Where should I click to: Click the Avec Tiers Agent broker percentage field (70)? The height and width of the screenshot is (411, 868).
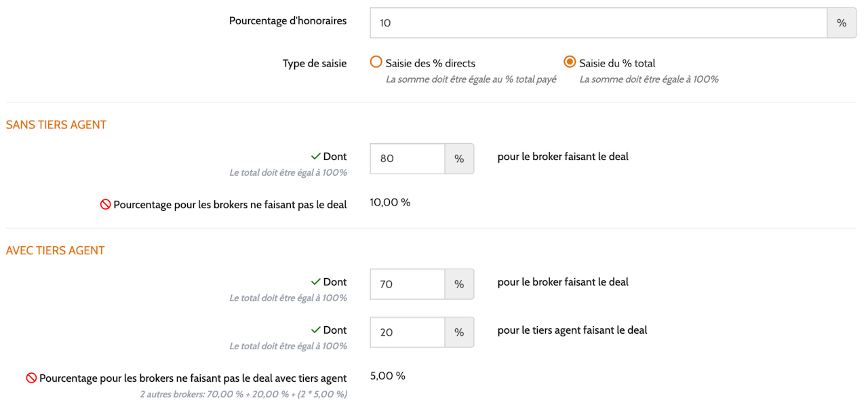[x=408, y=284]
